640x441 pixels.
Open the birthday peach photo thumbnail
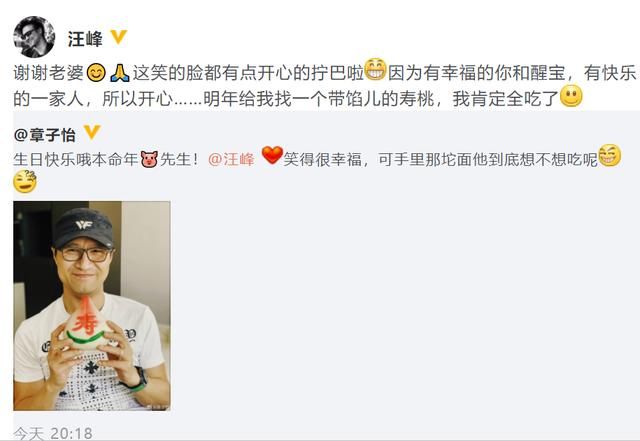coord(92,306)
